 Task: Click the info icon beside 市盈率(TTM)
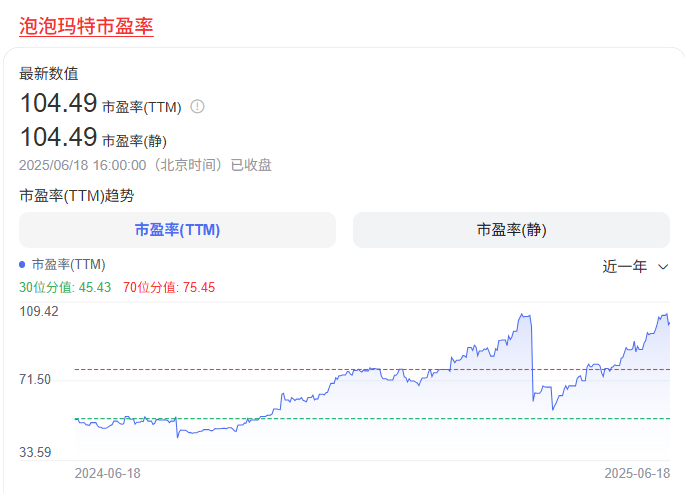(197, 107)
